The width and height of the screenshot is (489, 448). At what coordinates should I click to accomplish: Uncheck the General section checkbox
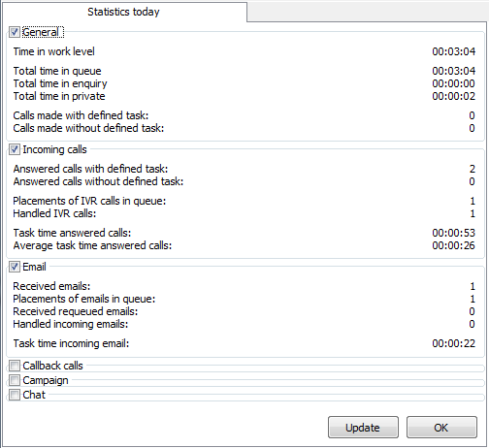pyautogui.click(x=15, y=32)
